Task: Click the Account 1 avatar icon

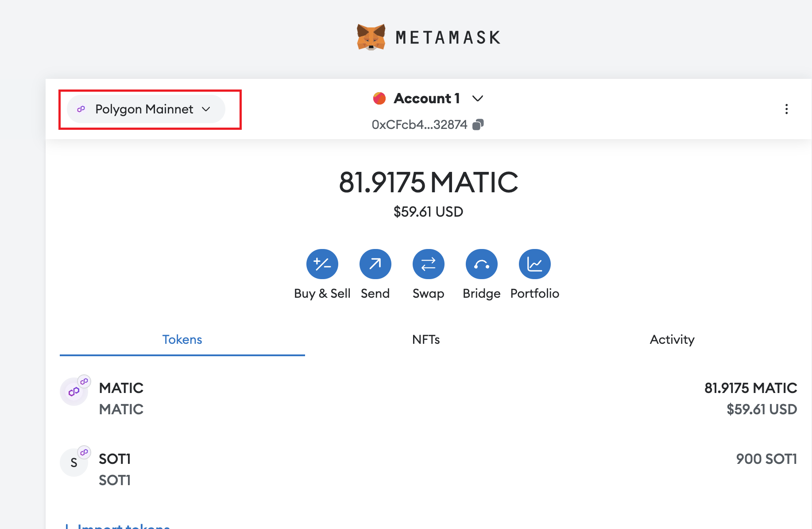Action: coord(379,98)
